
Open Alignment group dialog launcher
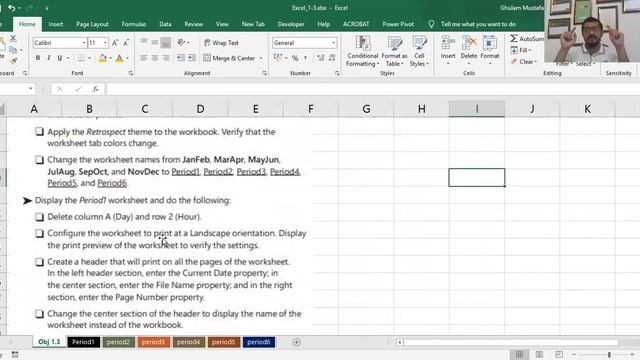(264, 73)
